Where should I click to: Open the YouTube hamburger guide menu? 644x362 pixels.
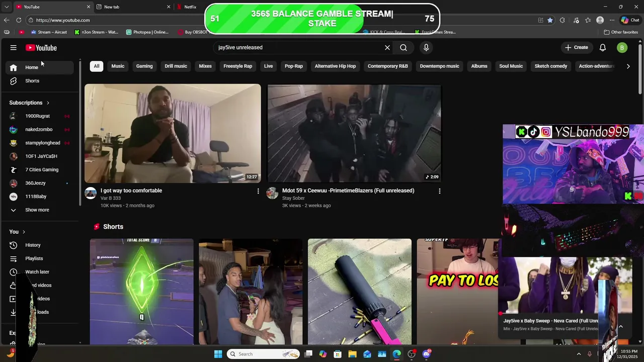tap(13, 48)
